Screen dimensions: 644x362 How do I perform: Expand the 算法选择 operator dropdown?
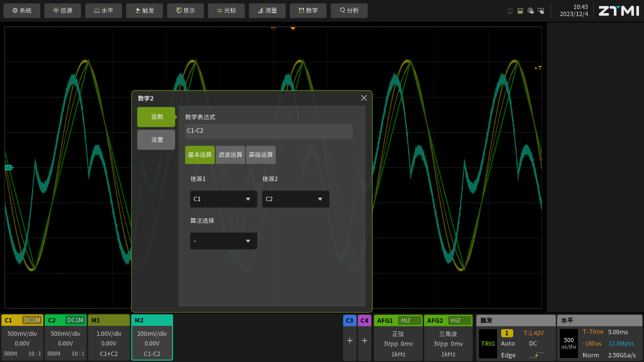coord(223,241)
